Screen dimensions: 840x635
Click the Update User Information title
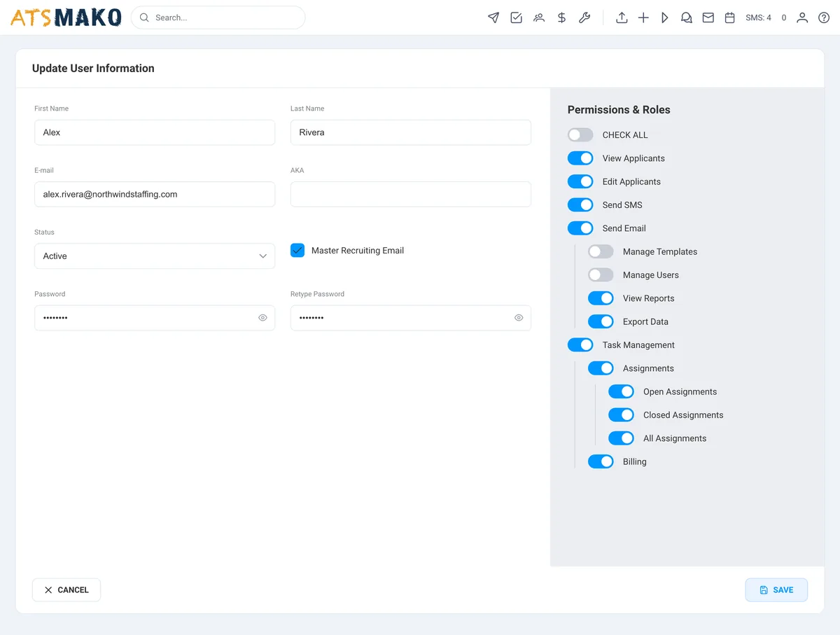[93, 69]
